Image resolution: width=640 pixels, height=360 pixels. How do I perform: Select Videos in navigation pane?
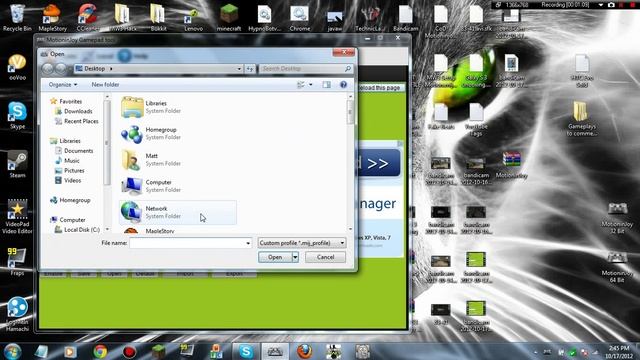[x=68, y=180]
